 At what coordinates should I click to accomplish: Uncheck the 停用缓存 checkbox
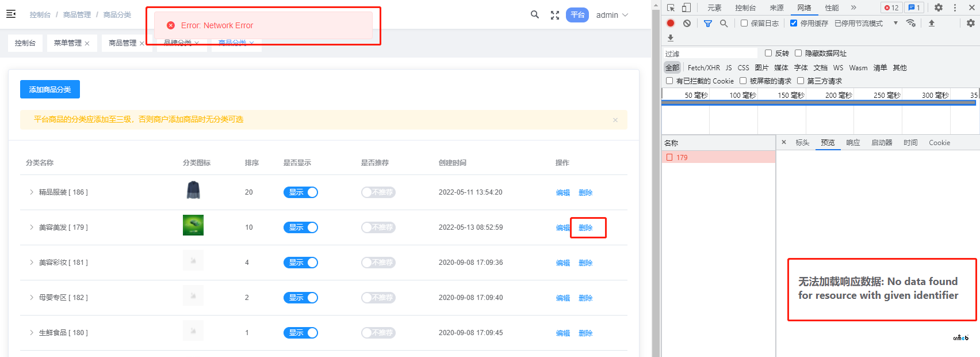pyautogui.click(x=794, y=23)
